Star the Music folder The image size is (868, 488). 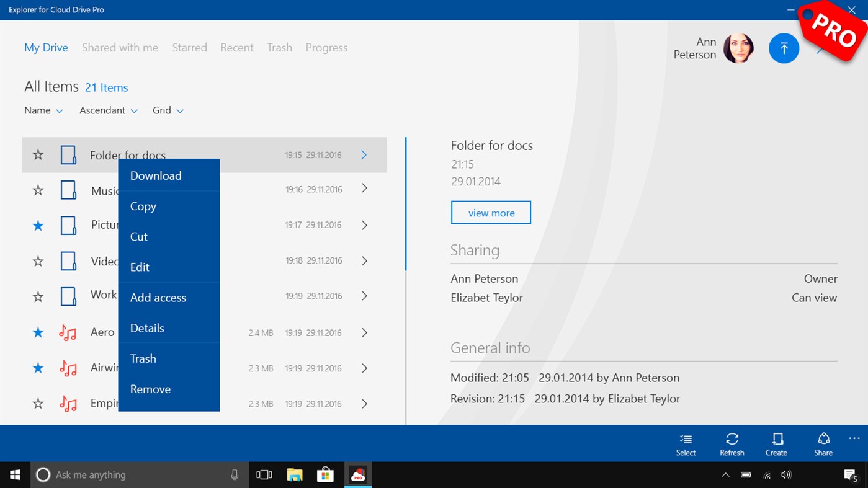38,189
